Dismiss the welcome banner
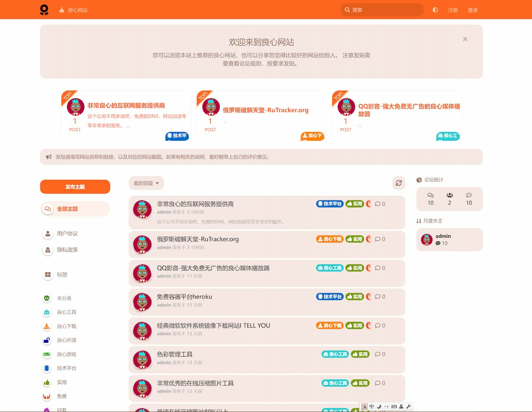 [x=465, y=39]
